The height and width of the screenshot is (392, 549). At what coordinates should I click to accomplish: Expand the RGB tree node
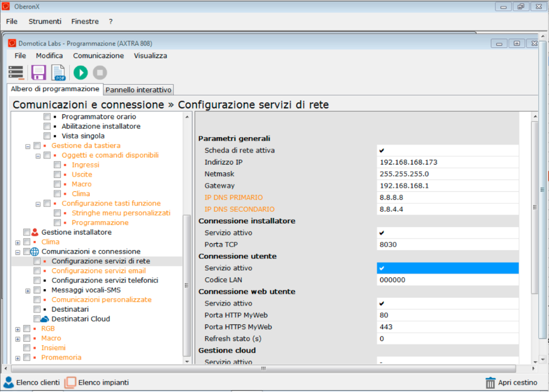17,329
